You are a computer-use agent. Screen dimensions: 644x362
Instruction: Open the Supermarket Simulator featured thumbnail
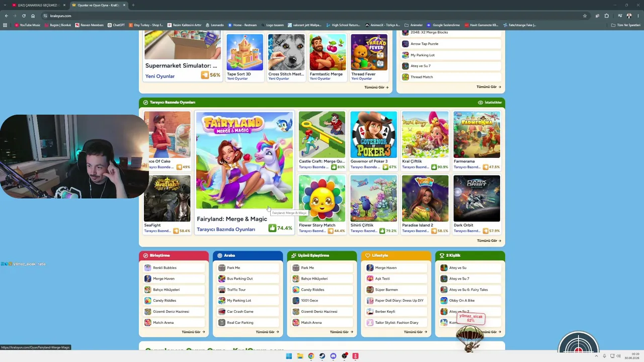(x=183, y=45)
